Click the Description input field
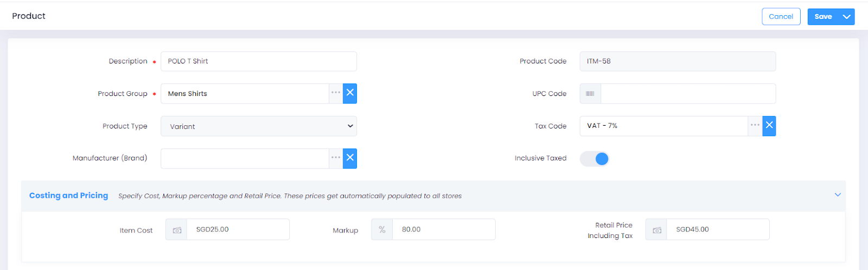 click(259, 61)
